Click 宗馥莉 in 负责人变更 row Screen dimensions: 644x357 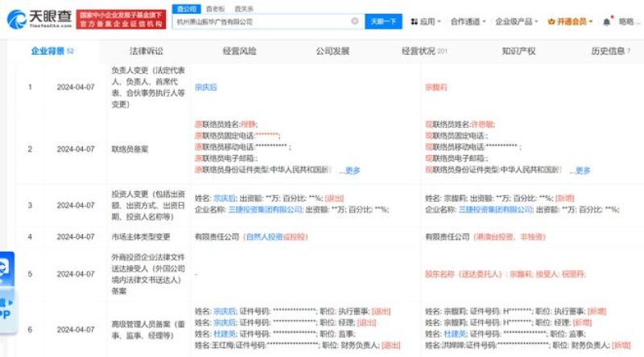[x=436, y=87]
